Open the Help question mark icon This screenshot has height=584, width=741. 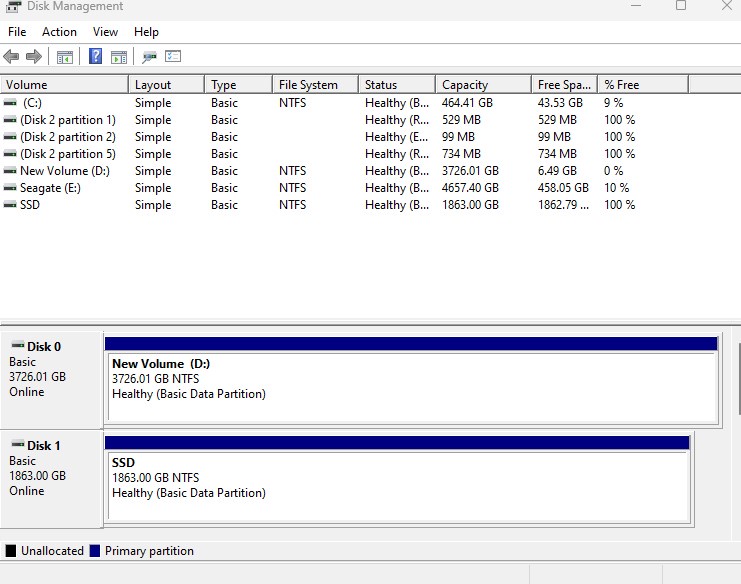[95, 56]
